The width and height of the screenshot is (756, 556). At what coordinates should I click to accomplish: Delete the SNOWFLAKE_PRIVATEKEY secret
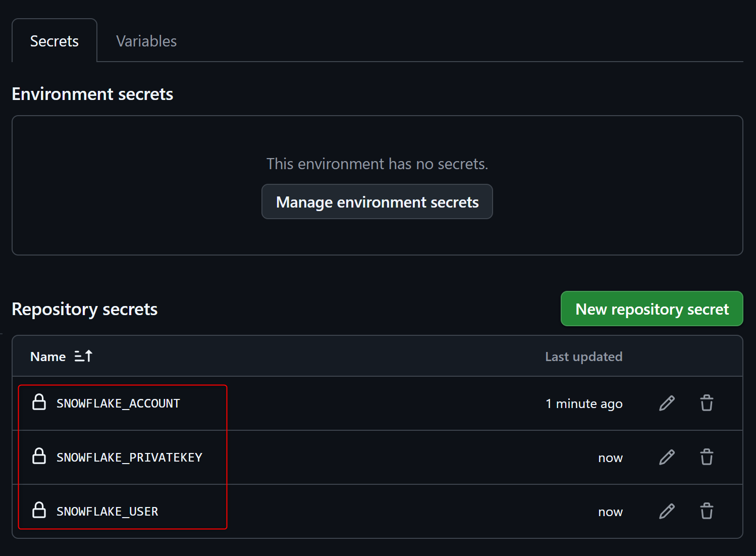tap(707, 458)
